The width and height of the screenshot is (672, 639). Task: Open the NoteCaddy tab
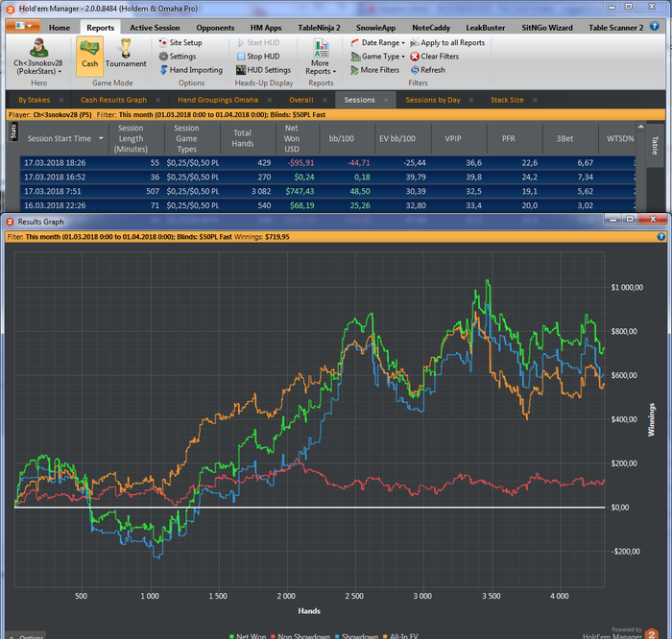tap(431, 28)
